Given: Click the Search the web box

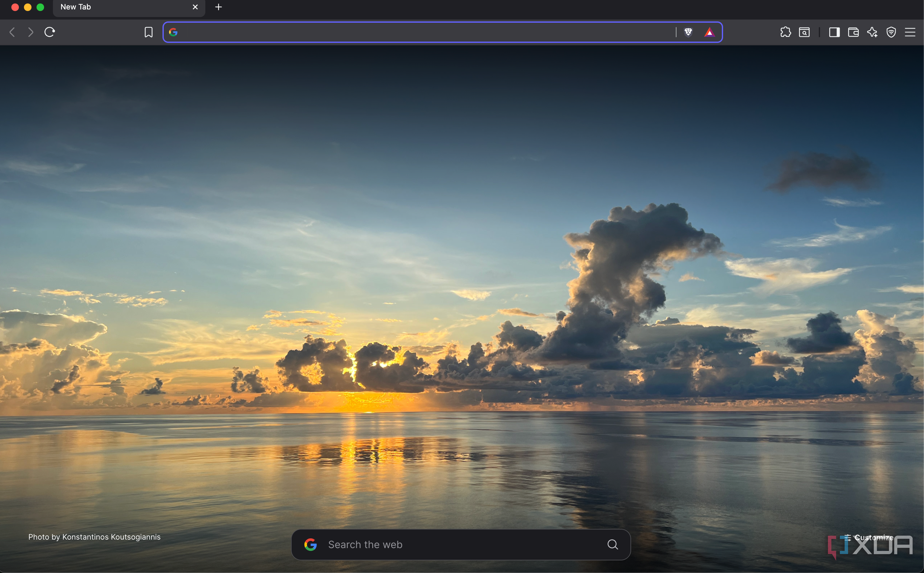Looking at the screenshot, I should click(x=461, y=545).
